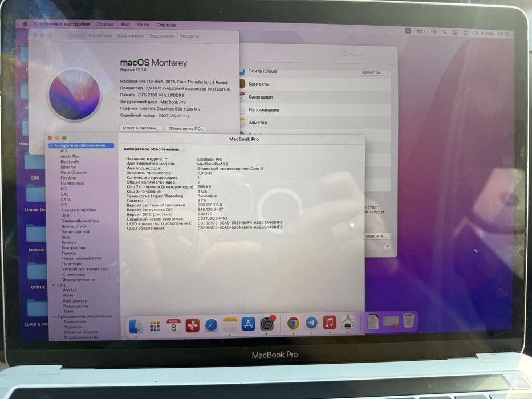Switch to the 'Поддержка' tab
This screenshot has width=532, height=399.
[x=162, y=35]
